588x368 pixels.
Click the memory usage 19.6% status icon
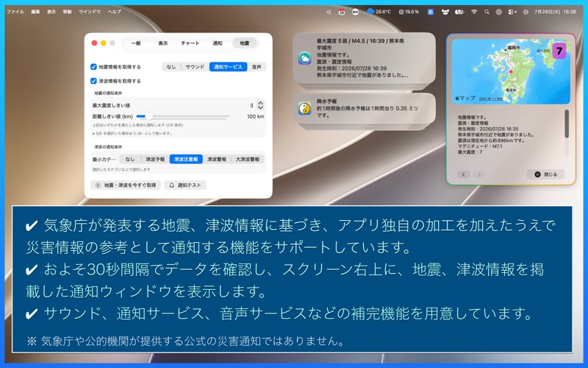pos(409,12)
